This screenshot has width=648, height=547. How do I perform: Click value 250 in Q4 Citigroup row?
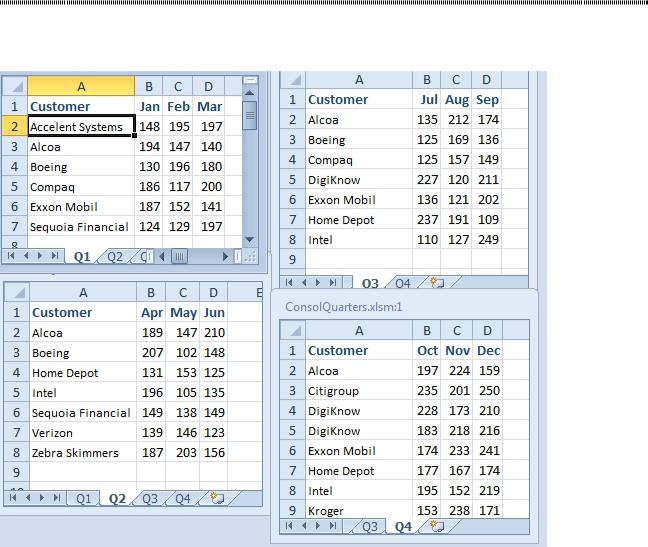(x=488, y=390)
